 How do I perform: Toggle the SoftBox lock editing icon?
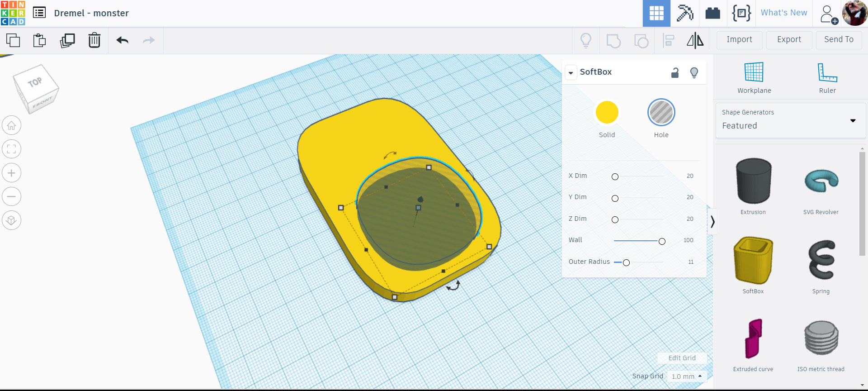click(675, 72)
